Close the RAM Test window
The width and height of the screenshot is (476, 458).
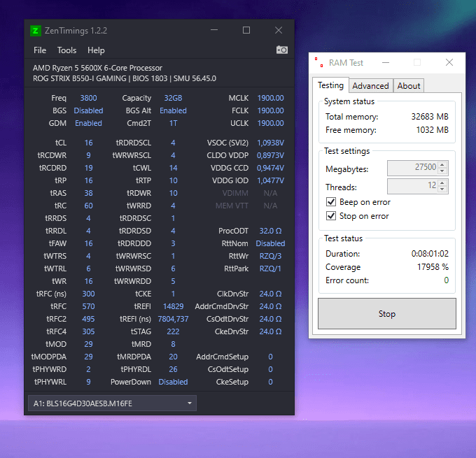[x=449, y=62]
